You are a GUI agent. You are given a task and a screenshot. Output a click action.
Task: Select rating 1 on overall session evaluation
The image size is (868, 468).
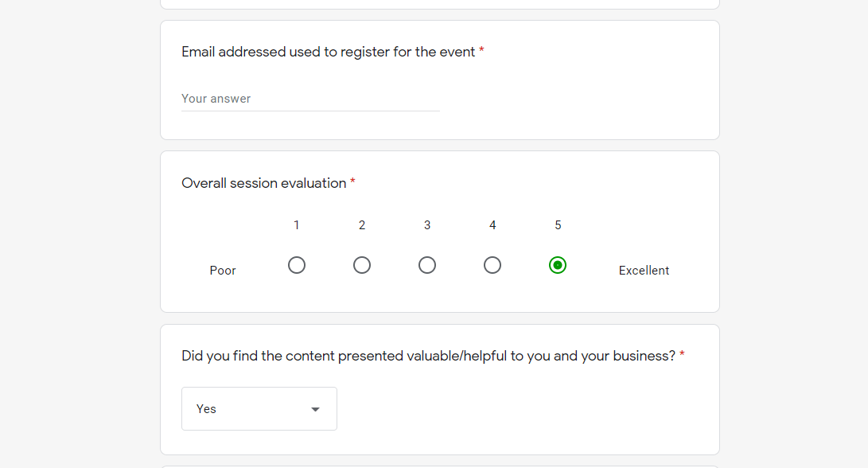click(297, 265)
